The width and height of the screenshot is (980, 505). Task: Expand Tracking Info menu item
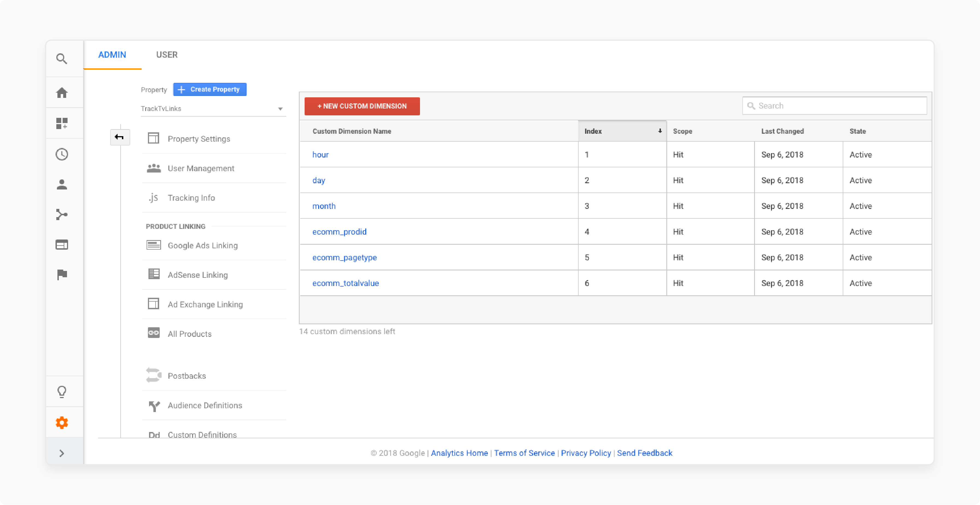(191, 198)
